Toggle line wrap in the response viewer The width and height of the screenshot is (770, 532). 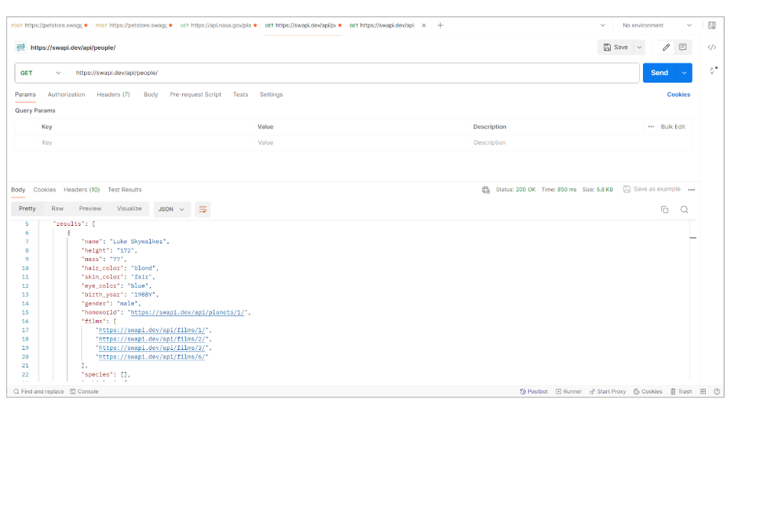[x=203, y=209]
